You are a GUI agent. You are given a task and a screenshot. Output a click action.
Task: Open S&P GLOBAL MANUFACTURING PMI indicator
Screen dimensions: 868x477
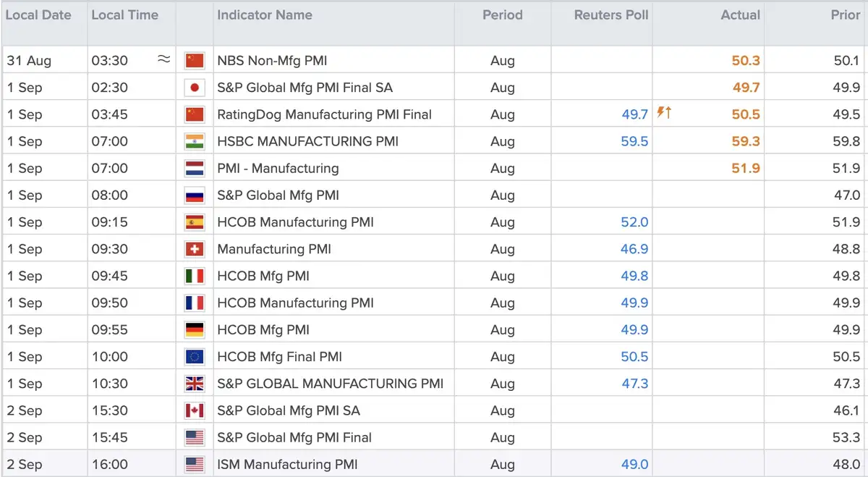(x=331, y=384)
